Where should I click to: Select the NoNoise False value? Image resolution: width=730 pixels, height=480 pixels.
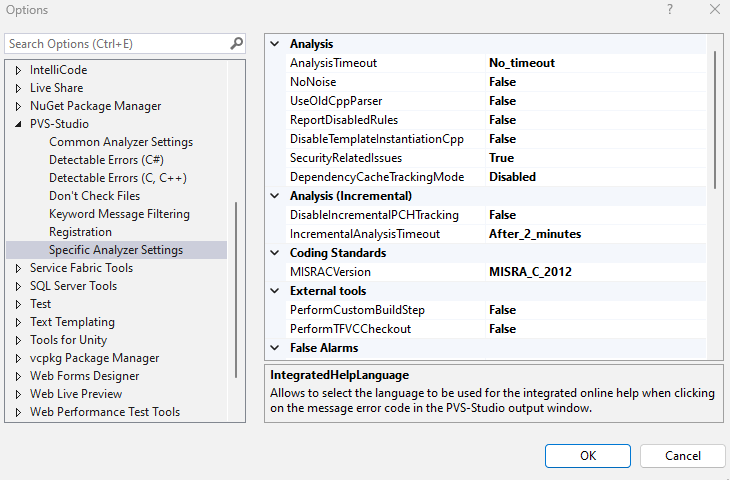pyautogui.click(x=502, y=82)
